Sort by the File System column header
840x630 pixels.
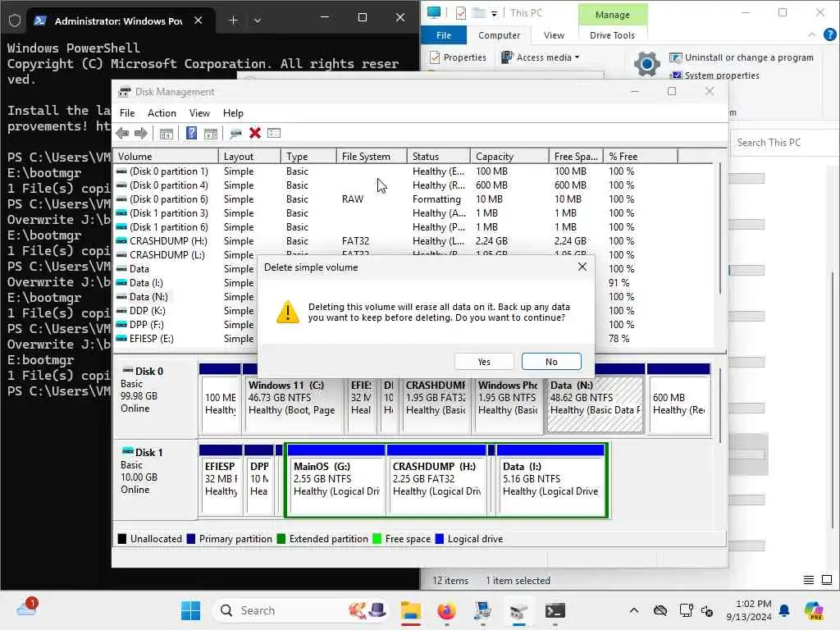pyautogui.click(x=372, y=157)
